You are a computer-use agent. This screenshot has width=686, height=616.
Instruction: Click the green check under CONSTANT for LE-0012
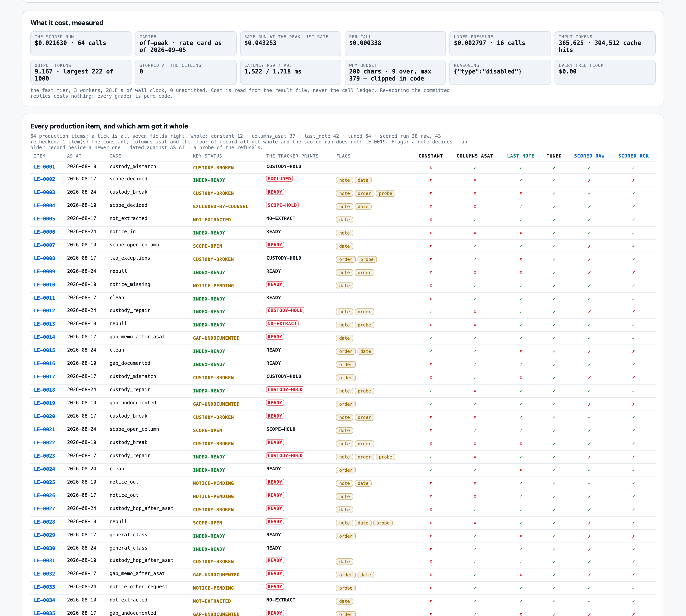[x=431, y=312]
